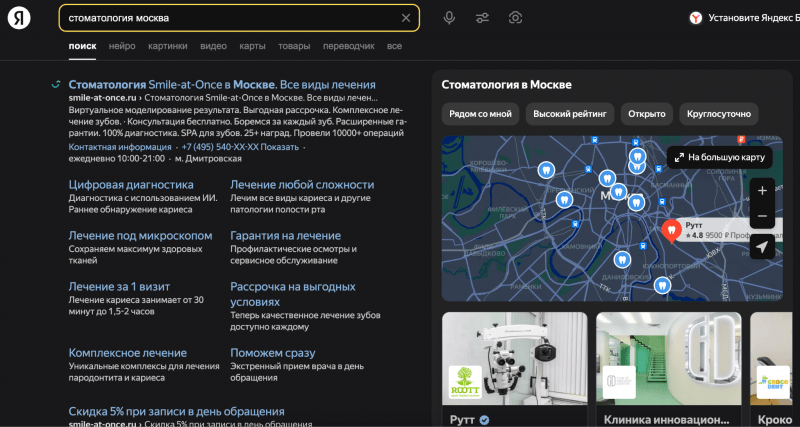
Task: Select the red Рутт map pin
Action: (x=671, y=230)
